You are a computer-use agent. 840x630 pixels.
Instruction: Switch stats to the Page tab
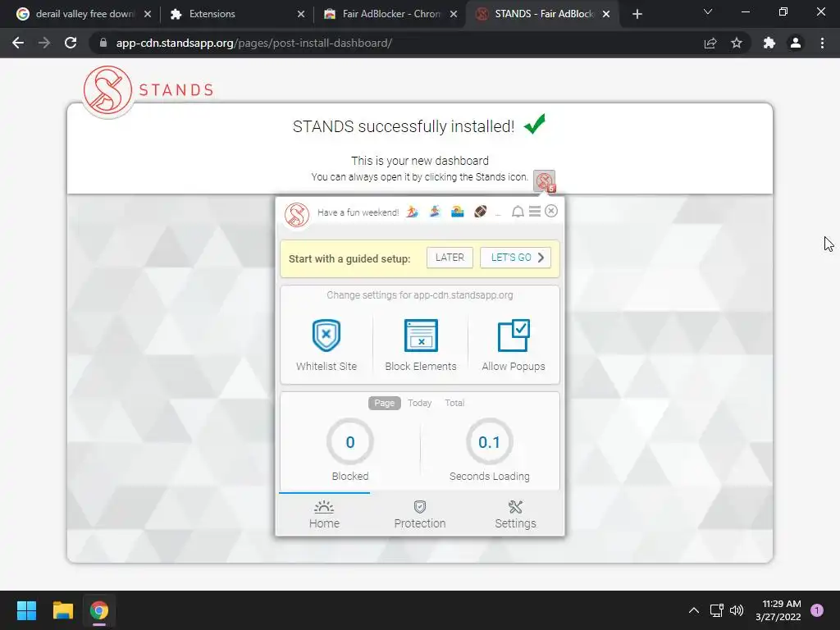pos(384,403)
